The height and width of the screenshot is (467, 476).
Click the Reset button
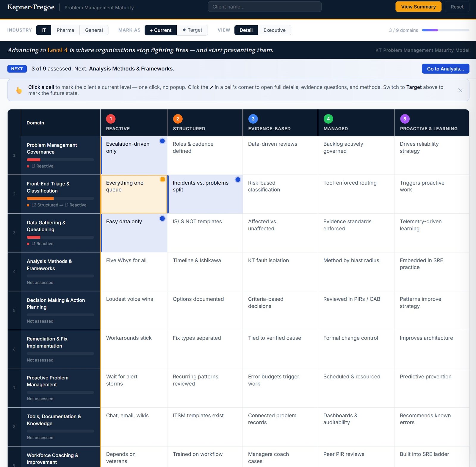coord(457,7)
